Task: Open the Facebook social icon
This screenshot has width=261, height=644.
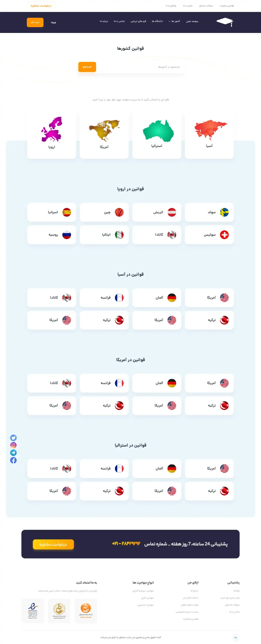Action: click(x=13, y=460)
